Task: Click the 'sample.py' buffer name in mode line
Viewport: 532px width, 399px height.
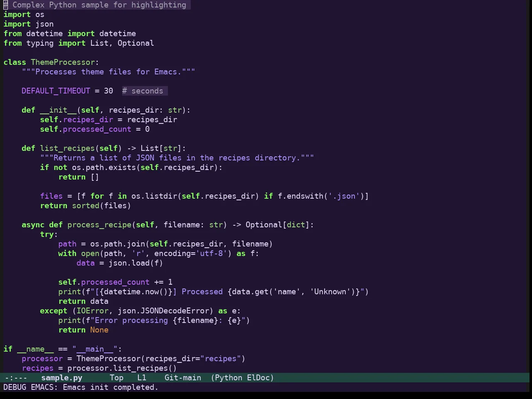Action: coord(62,378)
